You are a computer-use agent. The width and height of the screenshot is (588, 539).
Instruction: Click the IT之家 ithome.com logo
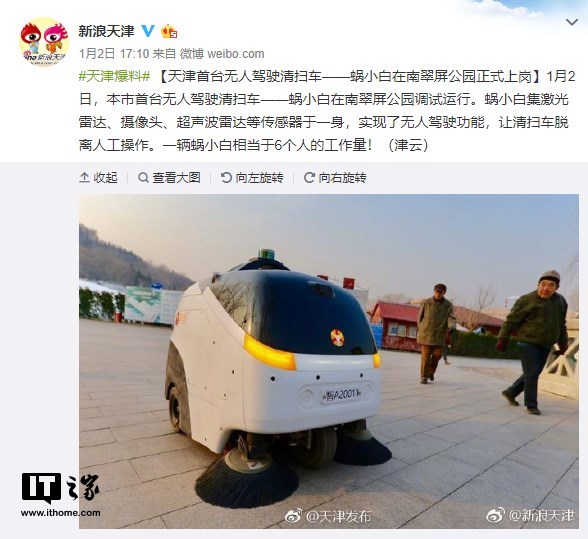click(x=60, y=495)
